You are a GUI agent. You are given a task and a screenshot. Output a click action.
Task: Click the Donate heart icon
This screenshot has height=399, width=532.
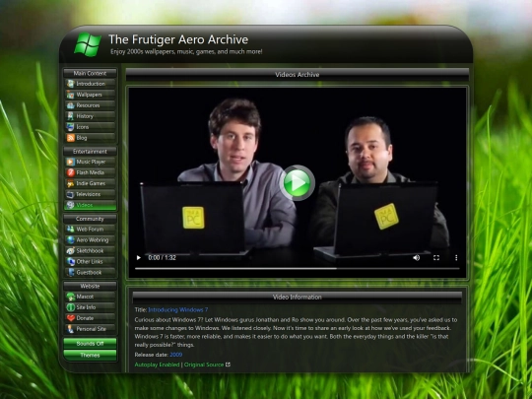click(x=70, y=318)
